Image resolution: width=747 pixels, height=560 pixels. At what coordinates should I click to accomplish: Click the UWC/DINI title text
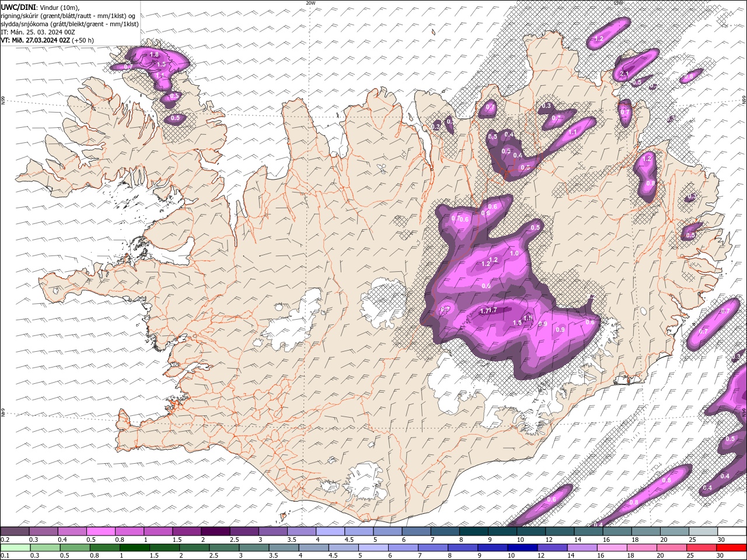coord(18,6)
